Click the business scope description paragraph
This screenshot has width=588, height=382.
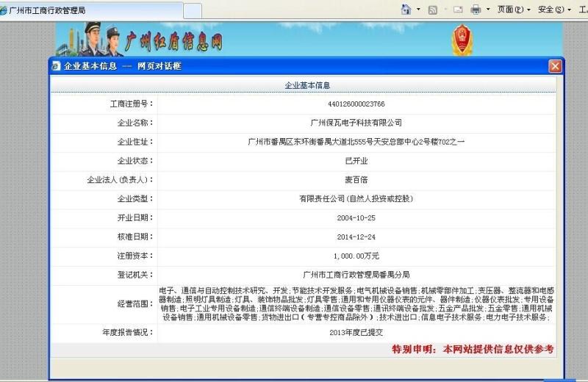pos(356,304)
